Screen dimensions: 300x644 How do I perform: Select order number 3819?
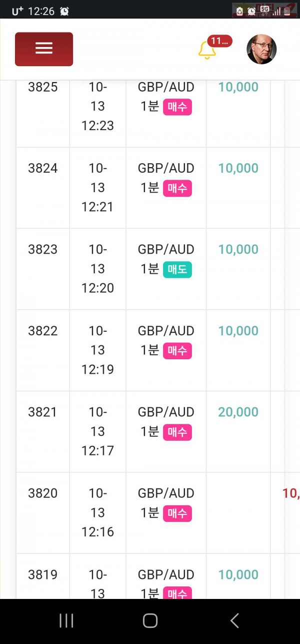[x=43, y=574]
